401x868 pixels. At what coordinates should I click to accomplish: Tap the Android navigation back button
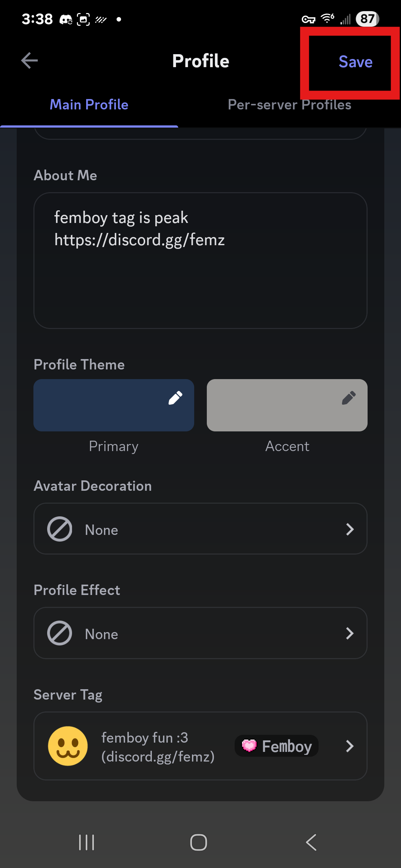(x=311, y=842)
